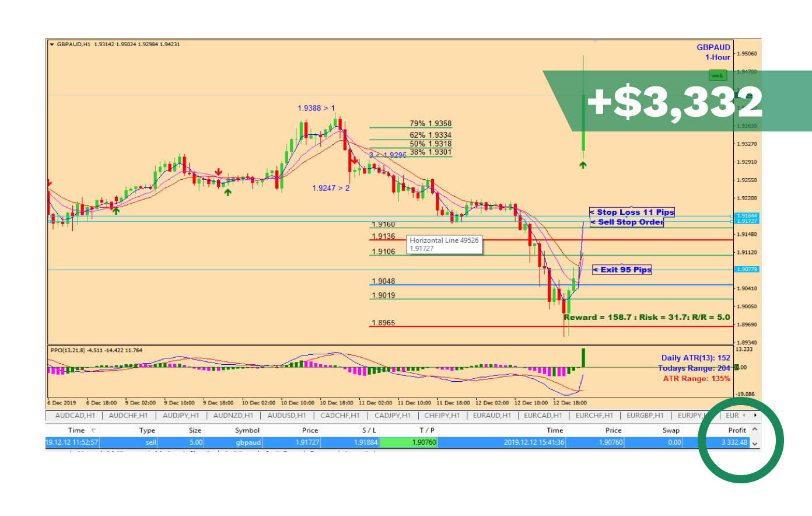Viewport: 812px width, 516px height.
Task: Click the T / P column header
Action: pyautogui.click(x=427, y=430)
